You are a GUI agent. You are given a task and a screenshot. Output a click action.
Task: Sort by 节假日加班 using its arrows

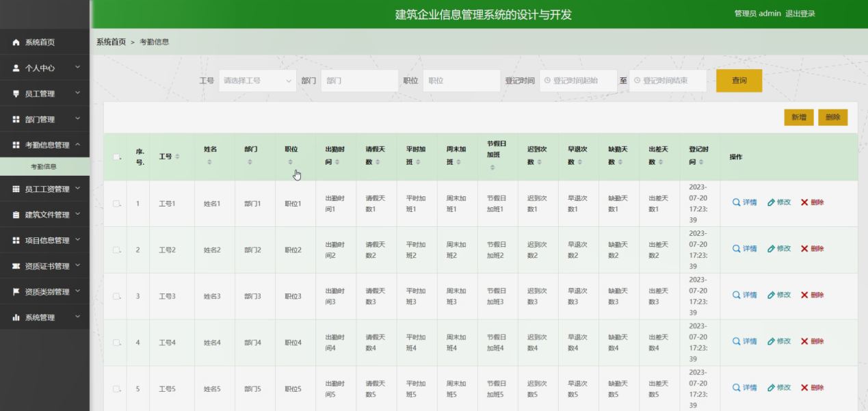[492, 168]
